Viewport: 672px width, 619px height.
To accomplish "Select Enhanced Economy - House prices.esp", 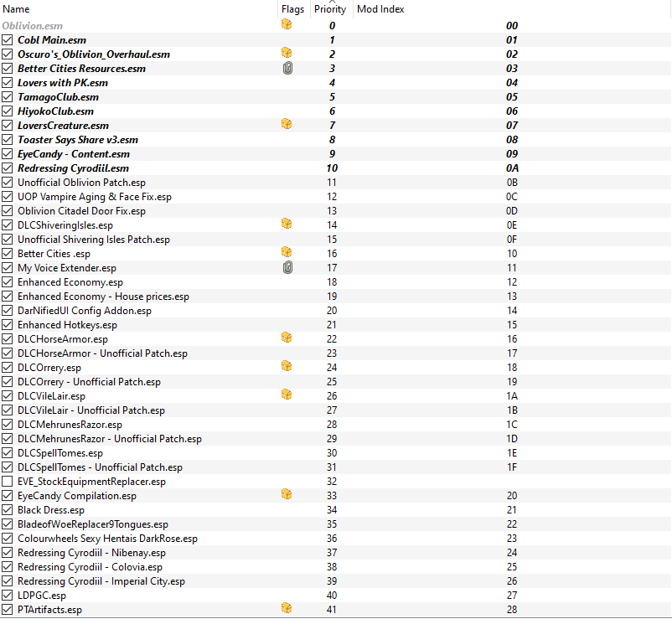I will 103,297.
